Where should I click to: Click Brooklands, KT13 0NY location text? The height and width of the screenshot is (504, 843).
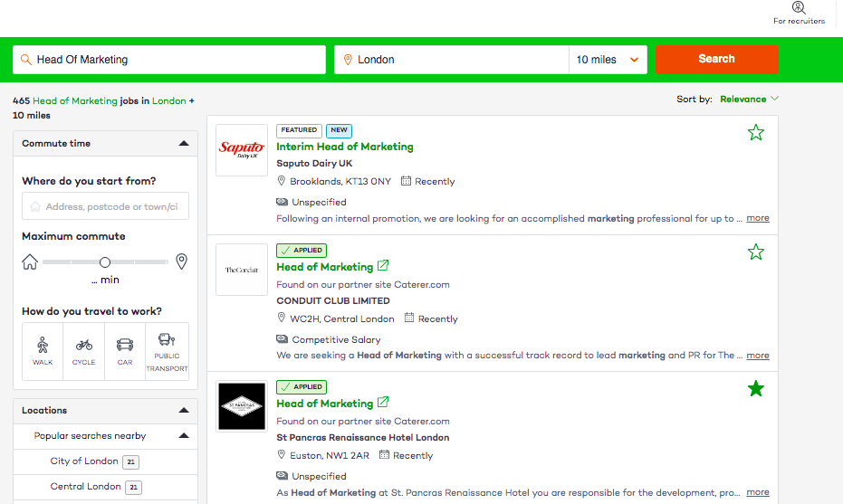click(x=340, y=182)
